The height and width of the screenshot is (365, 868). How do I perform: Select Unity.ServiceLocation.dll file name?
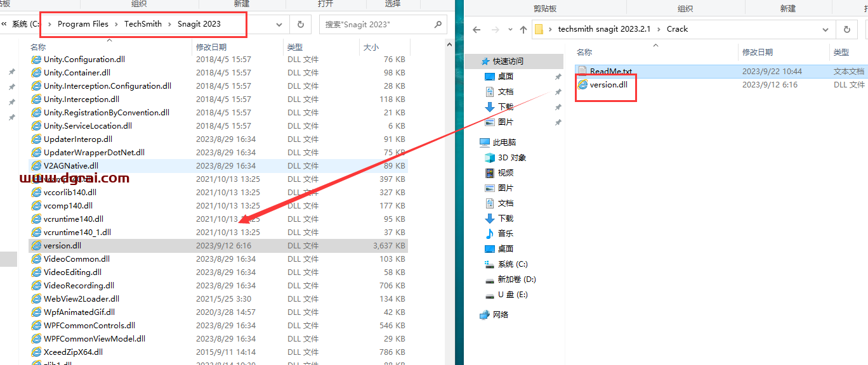pyautogui.click(x=88, y=126)
